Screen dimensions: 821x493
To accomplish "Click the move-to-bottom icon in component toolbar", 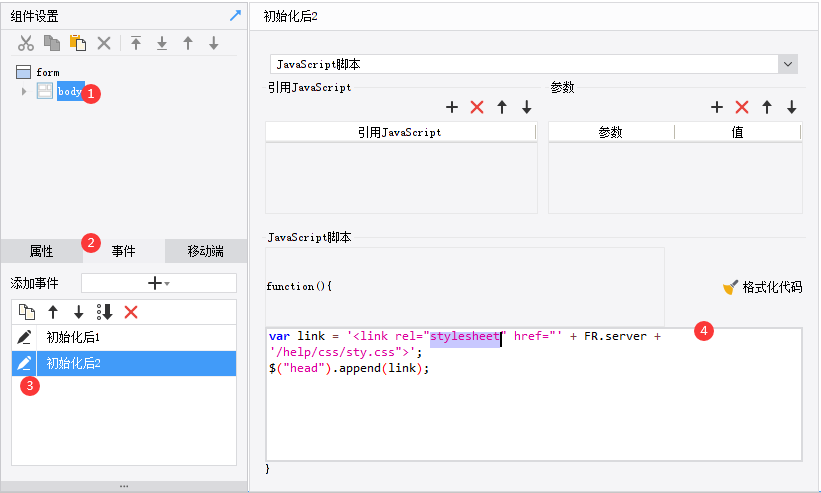I will pos(162,43).
